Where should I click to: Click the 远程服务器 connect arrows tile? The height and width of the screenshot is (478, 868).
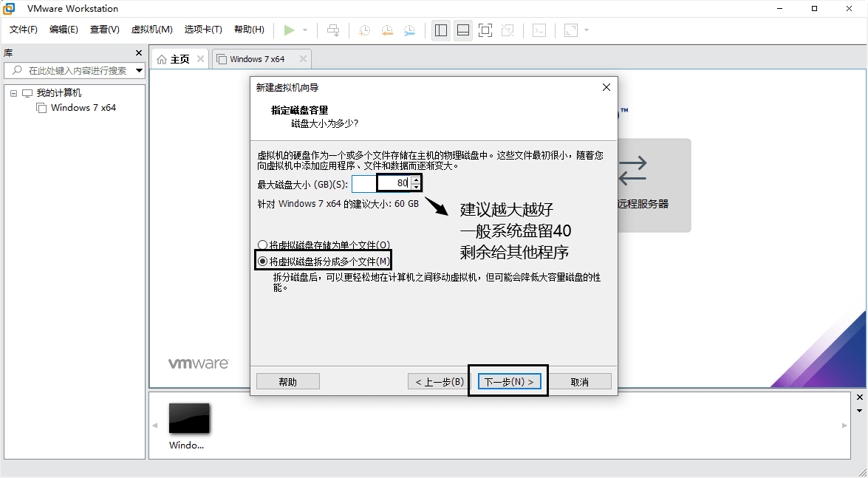[x=654, y=185]
